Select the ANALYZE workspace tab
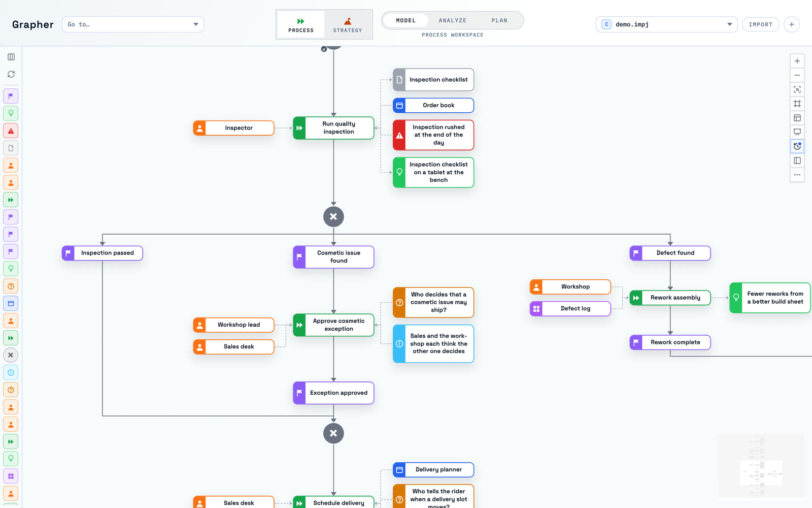812x508 pixels. [453, 20]
